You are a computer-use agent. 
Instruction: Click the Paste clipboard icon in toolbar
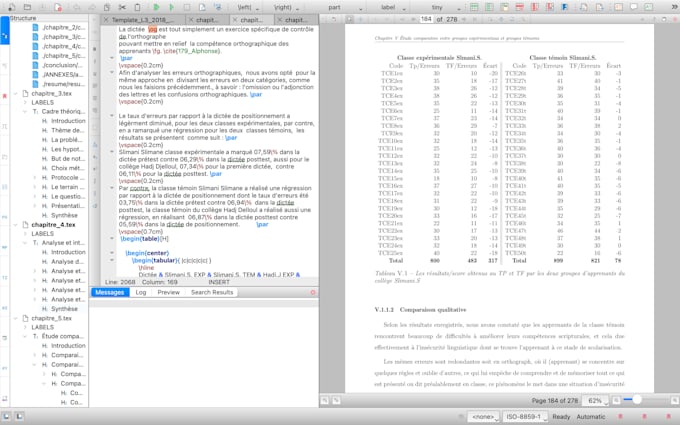(137, 7)
